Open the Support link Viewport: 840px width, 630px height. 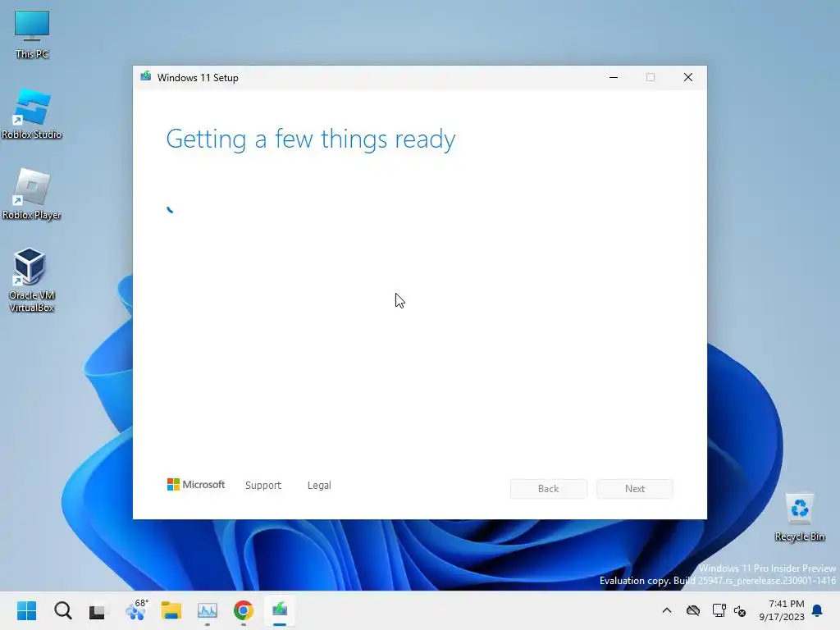(263, 486)
